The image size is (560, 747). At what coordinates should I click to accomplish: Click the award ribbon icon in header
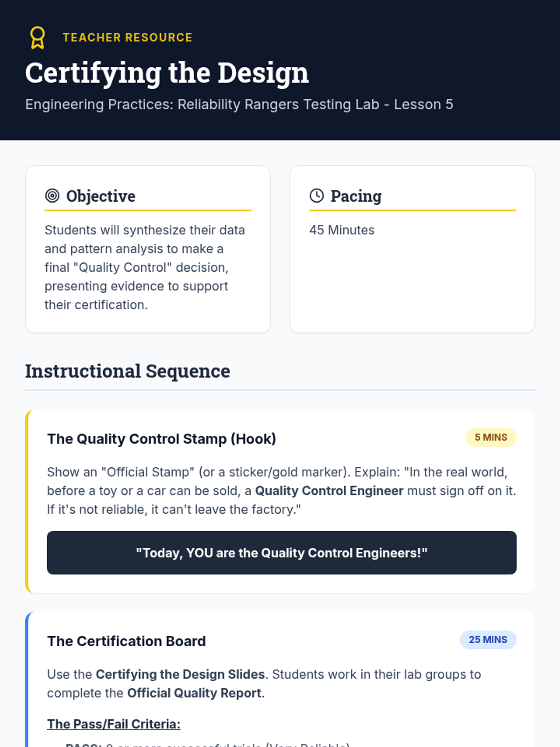tap(37, 37)
